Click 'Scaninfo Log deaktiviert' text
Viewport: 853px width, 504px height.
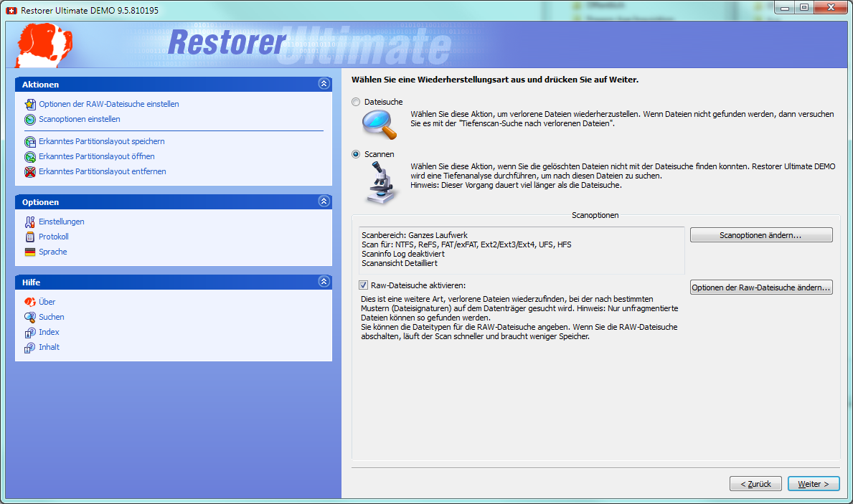402,254
